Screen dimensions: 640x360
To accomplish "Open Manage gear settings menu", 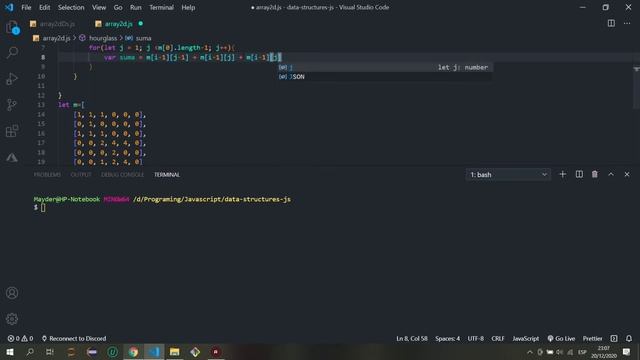I will point(12,318).
